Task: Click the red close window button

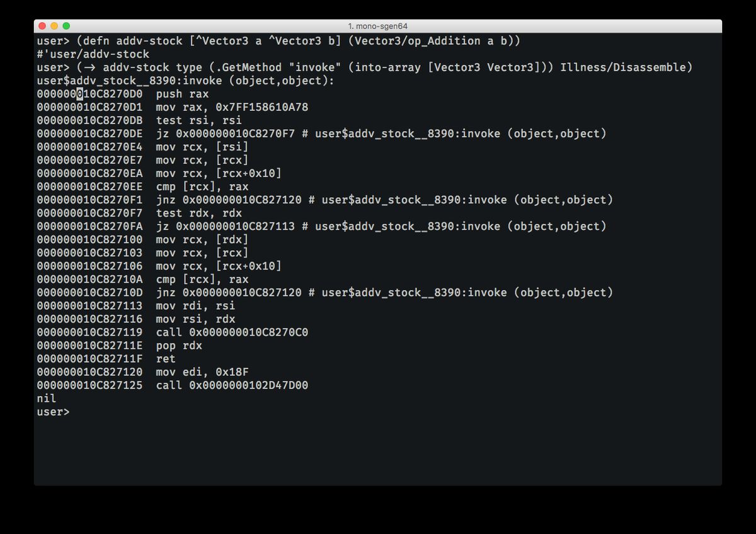Action: tap(43, 26)
